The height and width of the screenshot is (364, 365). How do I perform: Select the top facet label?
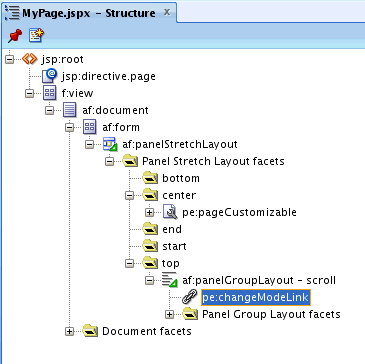click(171, 263)
